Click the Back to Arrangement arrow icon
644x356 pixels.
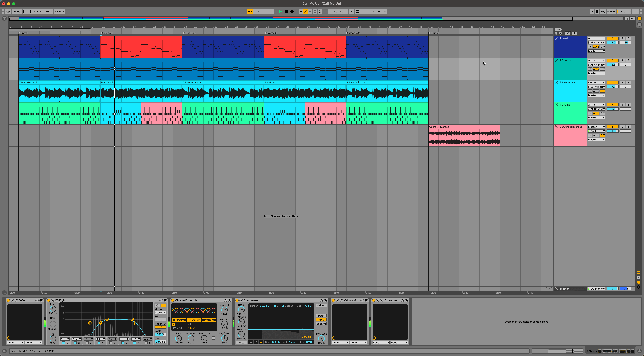point(311,11)
